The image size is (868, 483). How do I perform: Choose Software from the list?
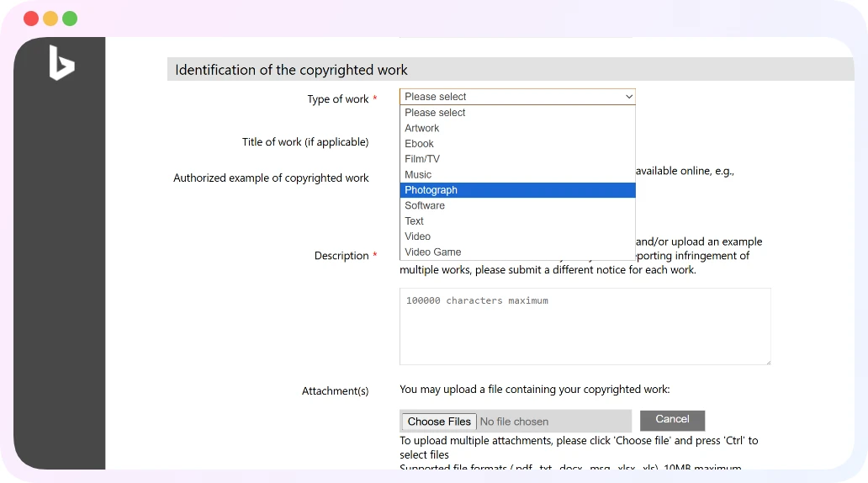517,205
